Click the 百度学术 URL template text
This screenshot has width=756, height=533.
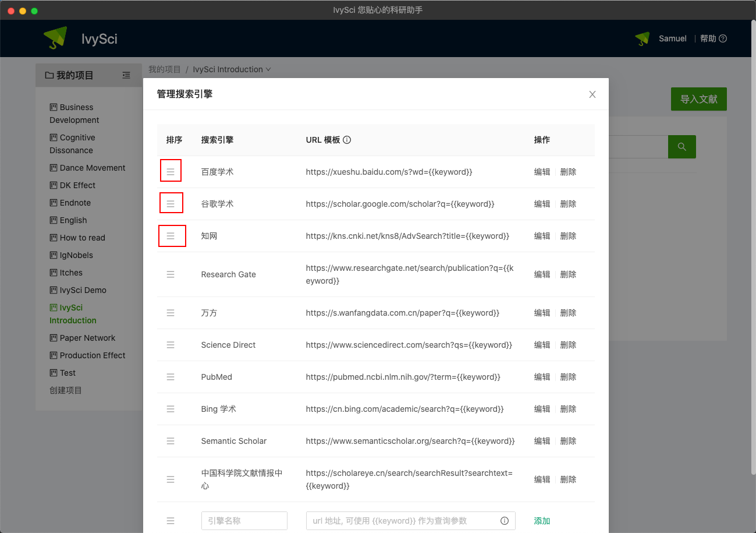389,172
